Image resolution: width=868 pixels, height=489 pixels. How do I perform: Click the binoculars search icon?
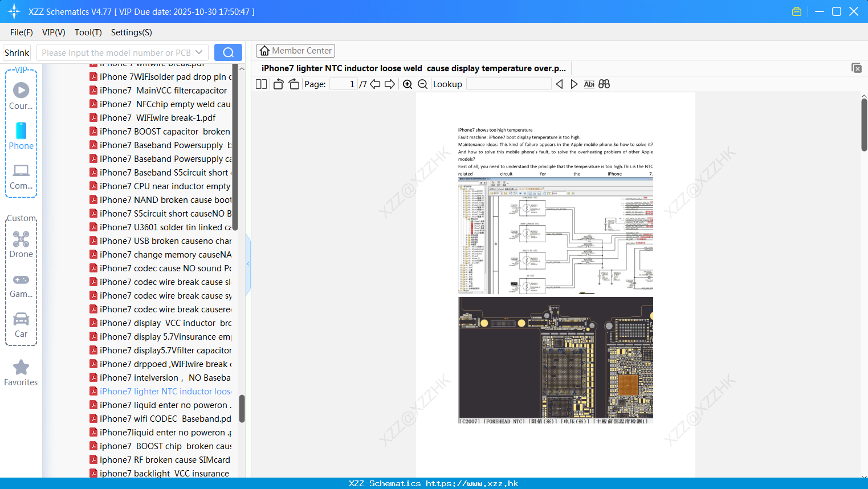click(604, 84)
